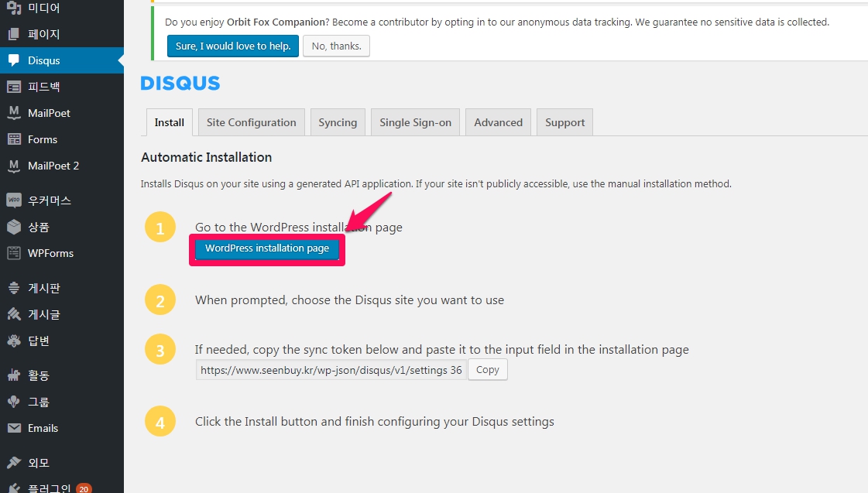Click the 외모 appearance brush icon

[x=14, y=463]
